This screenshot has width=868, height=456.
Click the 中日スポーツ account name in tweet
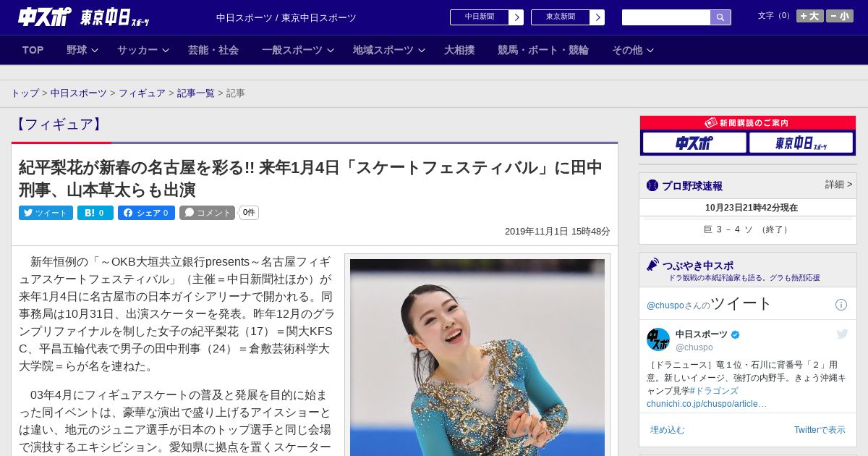[x=702, y=334]
